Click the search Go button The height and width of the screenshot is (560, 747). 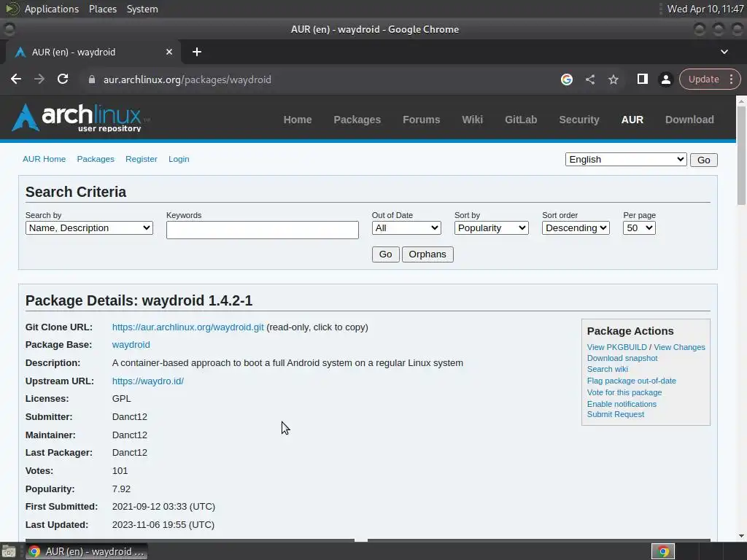(x=385, y=254)
